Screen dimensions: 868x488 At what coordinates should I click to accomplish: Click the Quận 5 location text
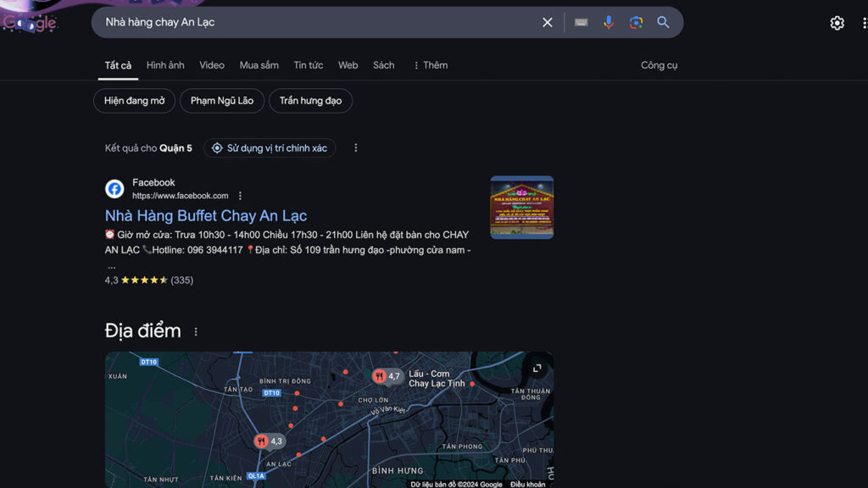[x=175, y=148]
